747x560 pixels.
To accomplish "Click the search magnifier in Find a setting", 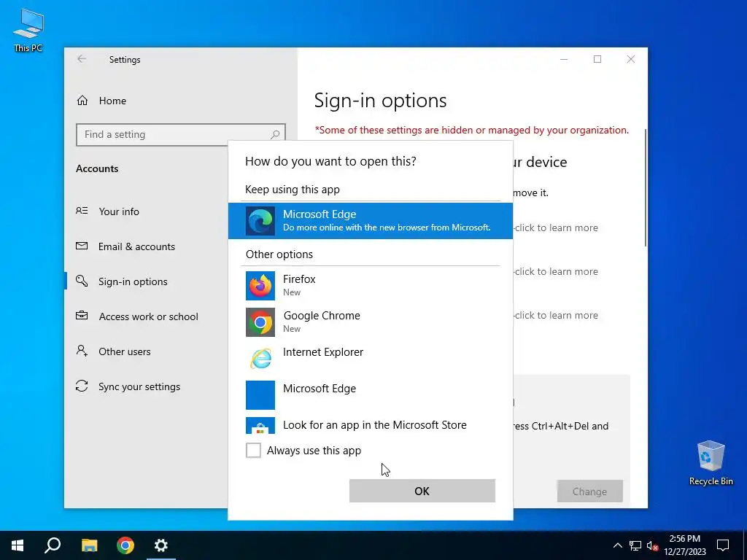I will [275, 135].
